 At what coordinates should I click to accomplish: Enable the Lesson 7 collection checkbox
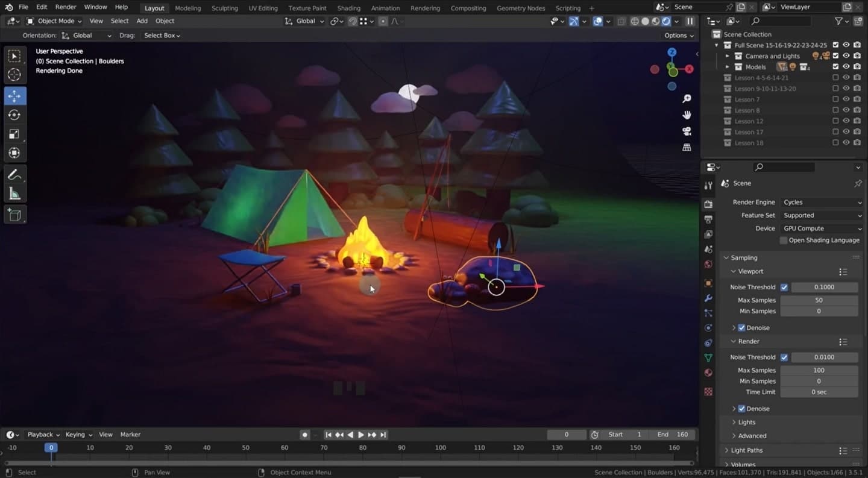tap(835, 99)
